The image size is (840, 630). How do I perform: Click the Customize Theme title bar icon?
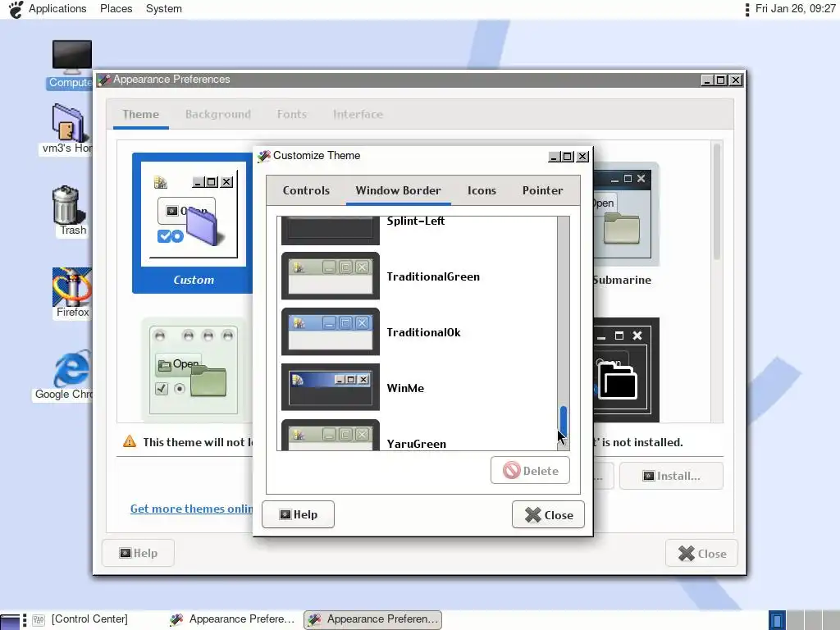tap(263, 156)
